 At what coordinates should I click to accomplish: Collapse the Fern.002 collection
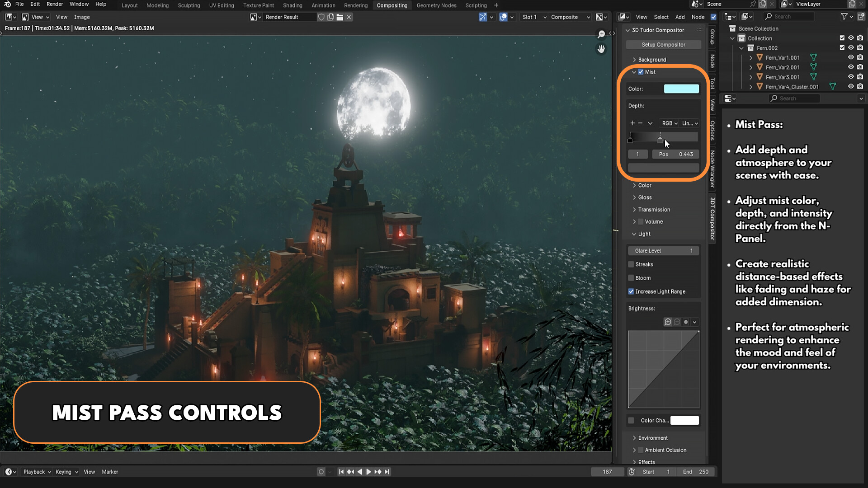741,48
